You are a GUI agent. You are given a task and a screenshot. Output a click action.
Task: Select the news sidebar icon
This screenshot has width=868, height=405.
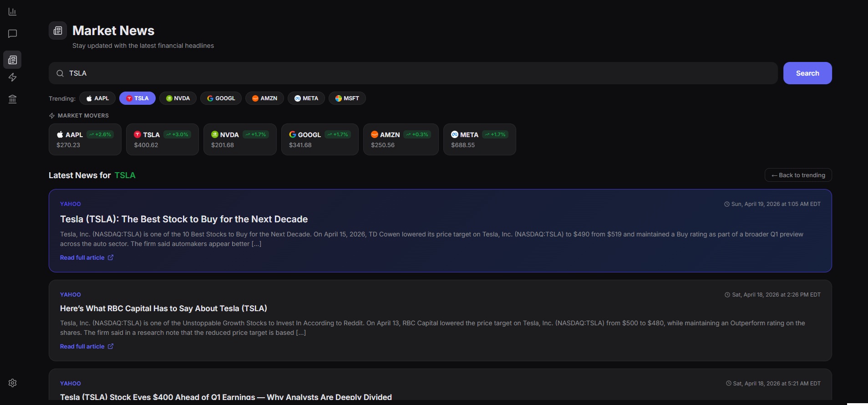(x=12, y=60)
